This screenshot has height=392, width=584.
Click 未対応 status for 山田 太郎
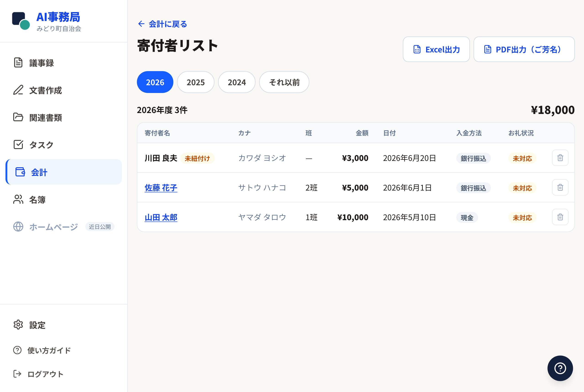pos(522,217)
